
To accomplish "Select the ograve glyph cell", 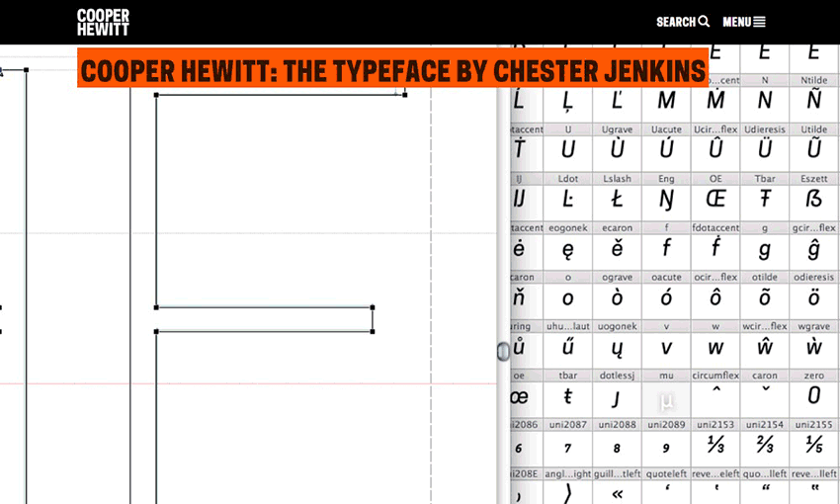I will coord(617,296).
